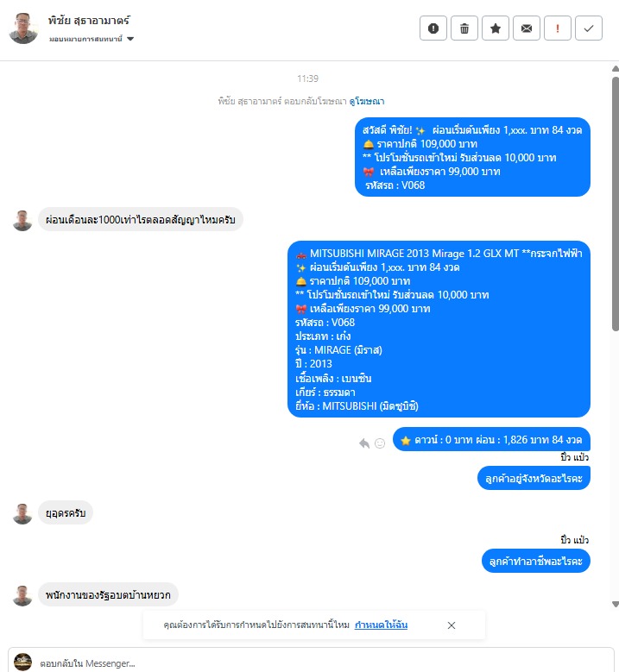Click the spam report circle-exclamation icon

[433, 28]
